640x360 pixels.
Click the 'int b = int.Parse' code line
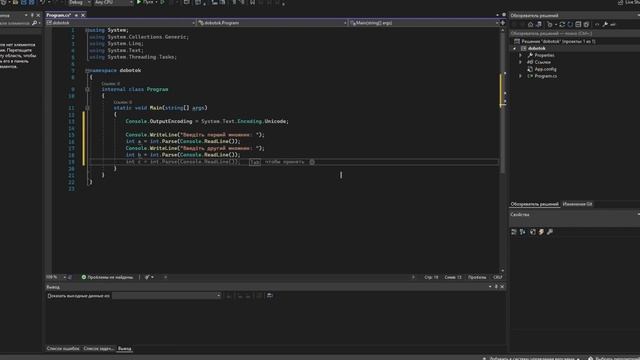(x=183, y=155)
